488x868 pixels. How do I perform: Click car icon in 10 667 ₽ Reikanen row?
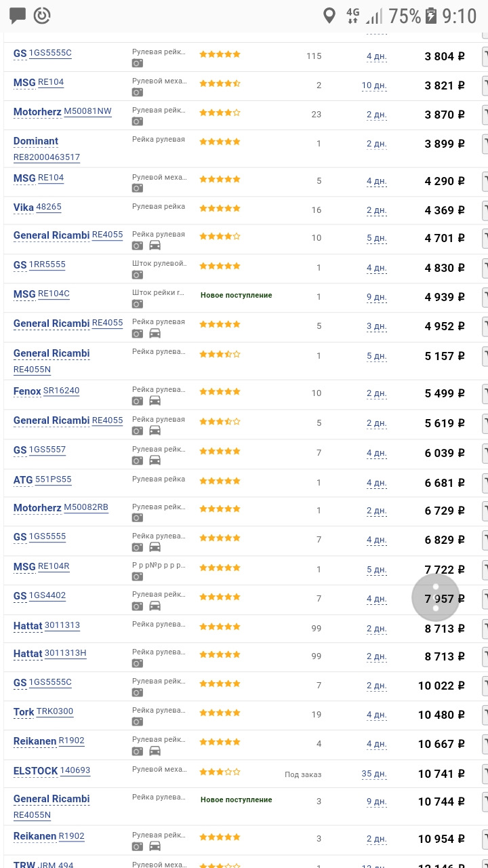155,751
